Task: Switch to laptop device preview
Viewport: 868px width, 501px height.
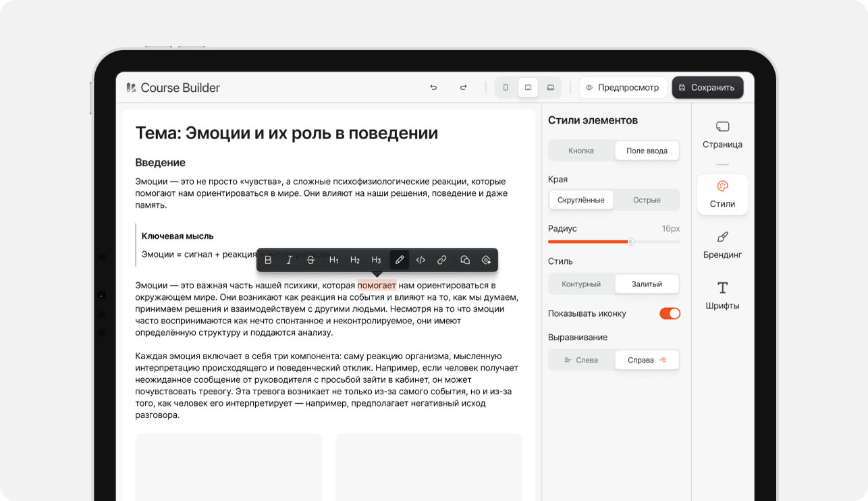Action: pyautogui.click(x=550, y=88)
